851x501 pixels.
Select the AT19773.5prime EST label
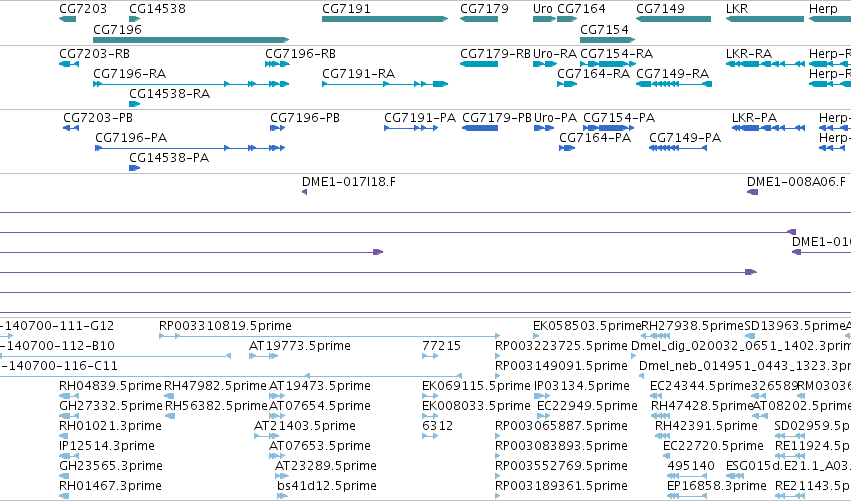click(x=300, y=346)
